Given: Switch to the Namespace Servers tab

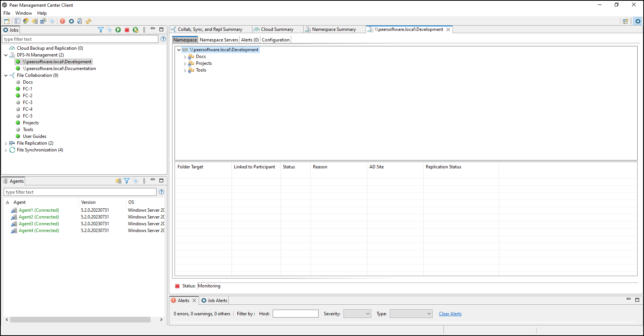Looking at the screenshot, I should coord(219,40).
